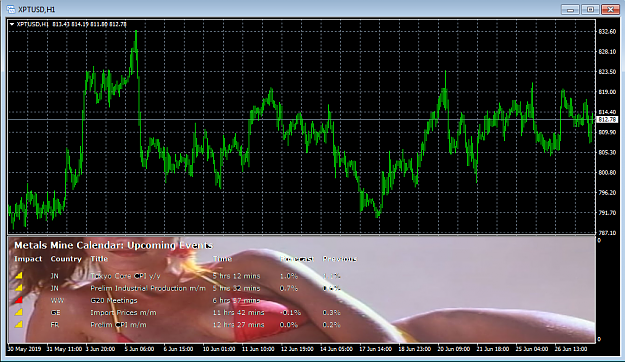This screenshot has height=362, width=625.
Task: Click the current price label 812.78
Action: [x=607, y=120]
